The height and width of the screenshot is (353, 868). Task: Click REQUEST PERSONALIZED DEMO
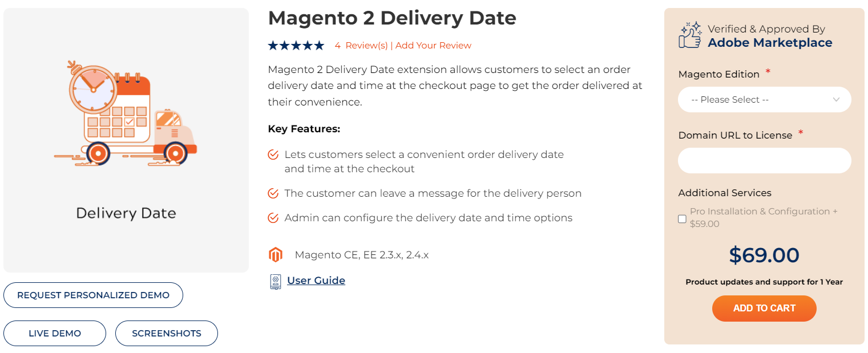93,295
